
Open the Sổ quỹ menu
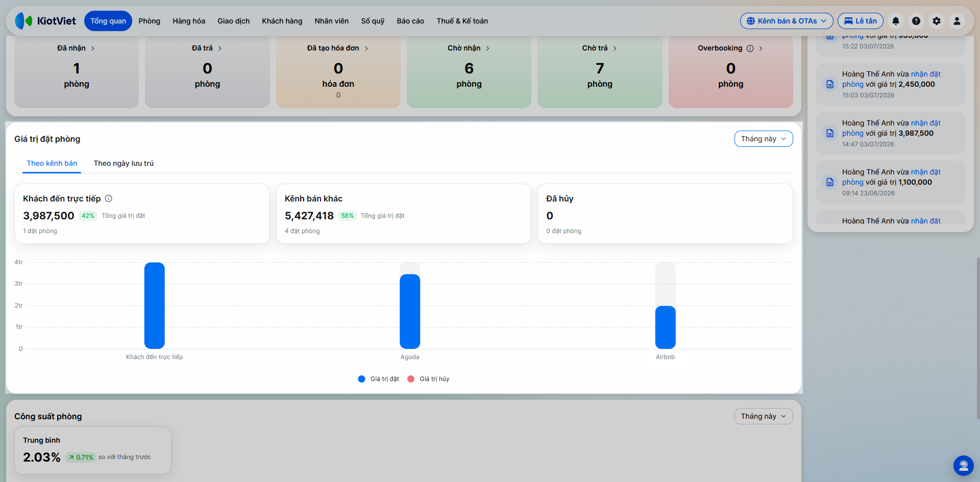tap(373, 21)
